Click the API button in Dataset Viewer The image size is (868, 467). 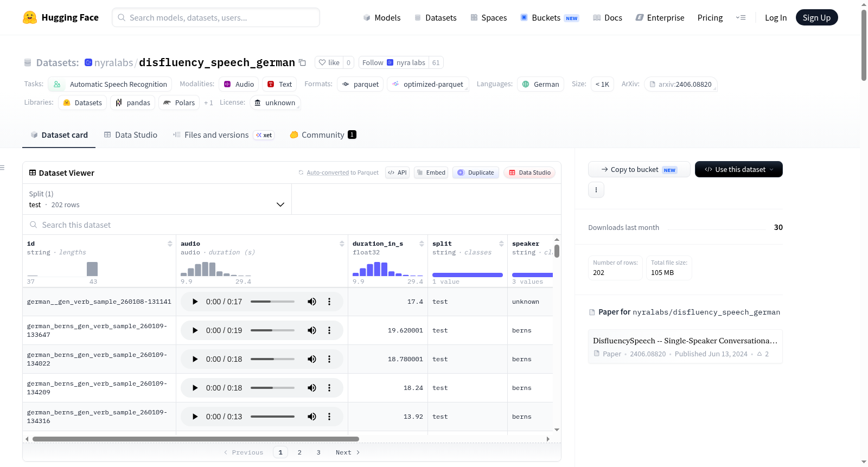pos(397,172)
